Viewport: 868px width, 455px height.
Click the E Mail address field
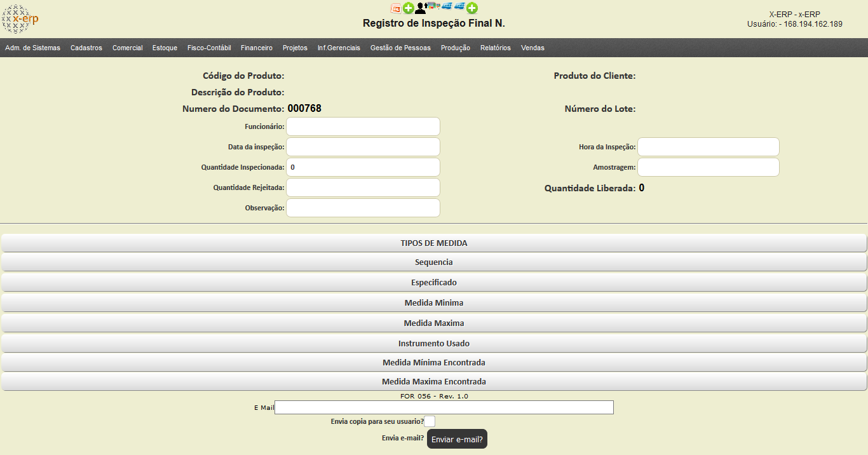click(x=444, y=407)
